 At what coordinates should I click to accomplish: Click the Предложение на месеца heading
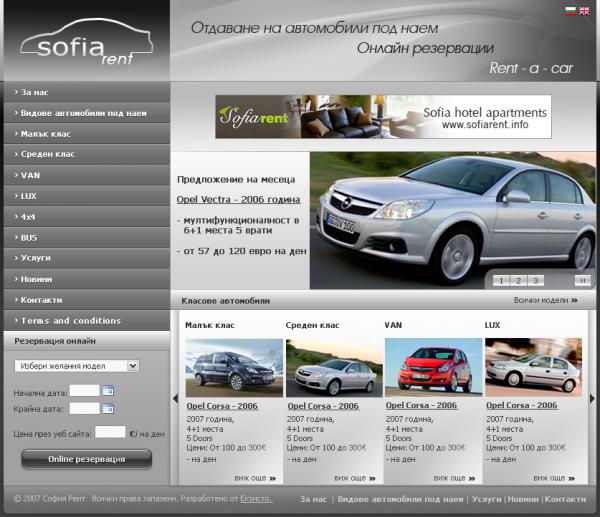coord(236,179)
